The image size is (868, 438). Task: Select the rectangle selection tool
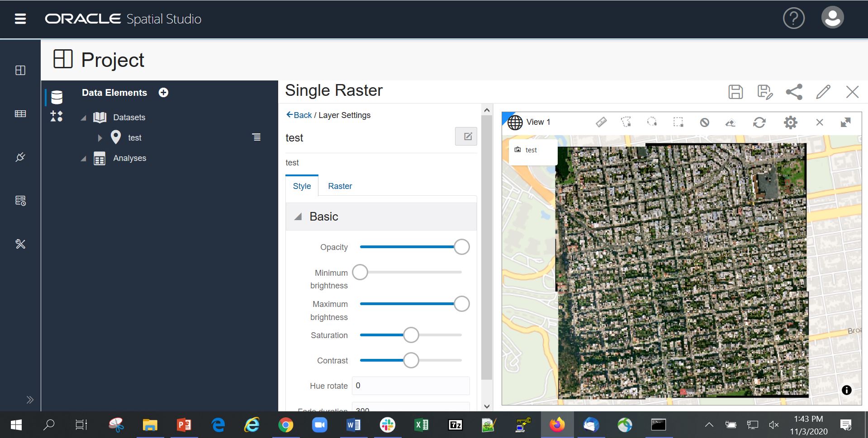pos(678,122)
